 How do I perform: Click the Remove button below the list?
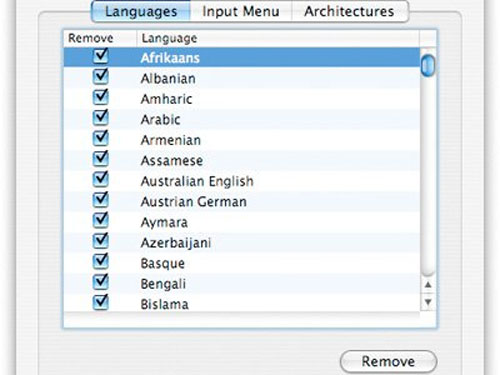[x=388, y=361]
